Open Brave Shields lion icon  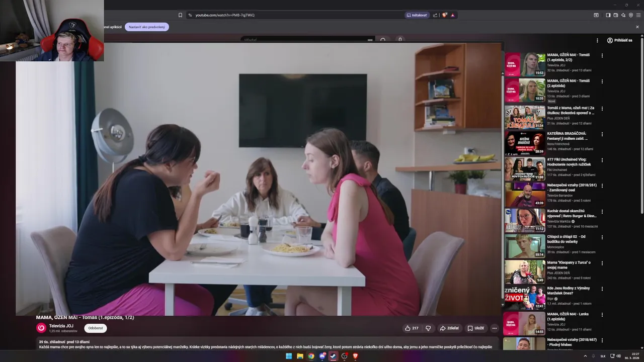click(444, 15)
